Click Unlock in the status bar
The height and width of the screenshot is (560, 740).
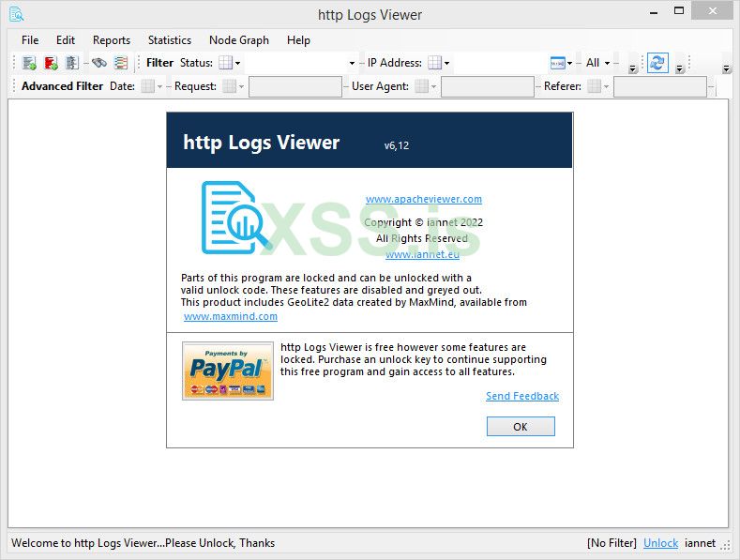(x=660, y=543)
